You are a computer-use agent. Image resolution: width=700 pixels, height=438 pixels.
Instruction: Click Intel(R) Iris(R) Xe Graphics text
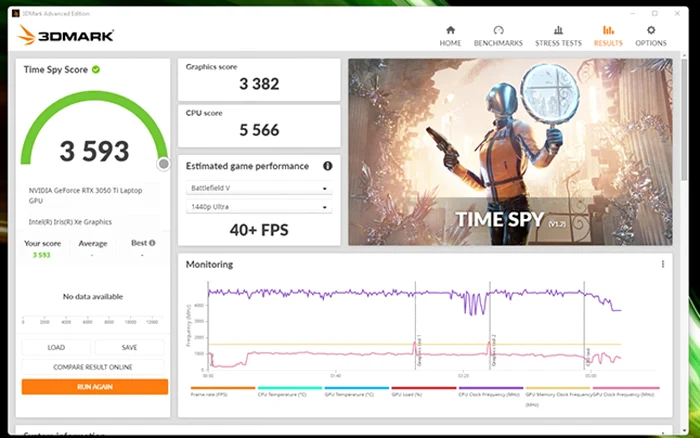(70, 222)
